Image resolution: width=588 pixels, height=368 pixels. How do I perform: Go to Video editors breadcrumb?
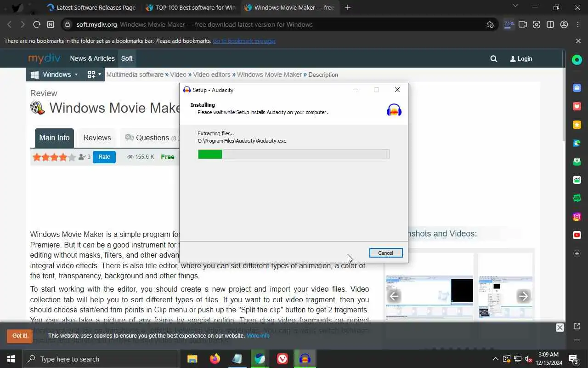(212, 75)
